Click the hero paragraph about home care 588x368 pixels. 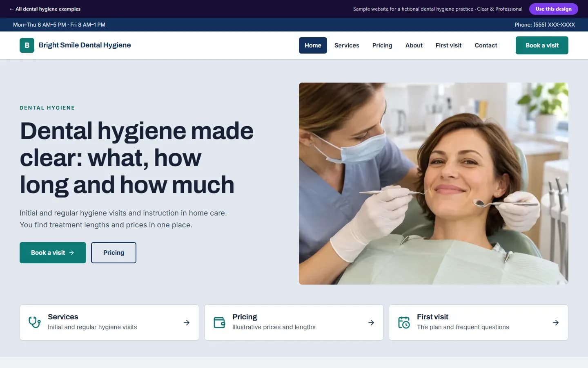[x=123, y=219]
